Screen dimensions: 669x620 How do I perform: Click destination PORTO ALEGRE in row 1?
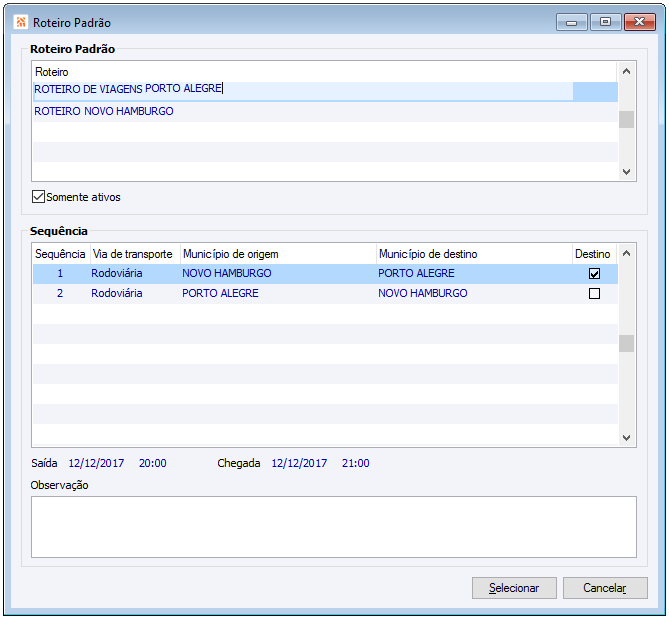point(416,274)
